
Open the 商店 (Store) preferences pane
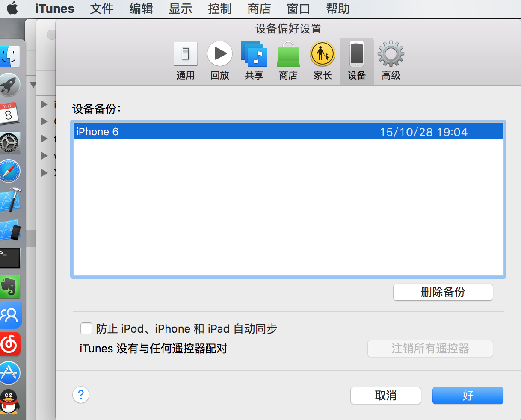(x=288, y=62)
